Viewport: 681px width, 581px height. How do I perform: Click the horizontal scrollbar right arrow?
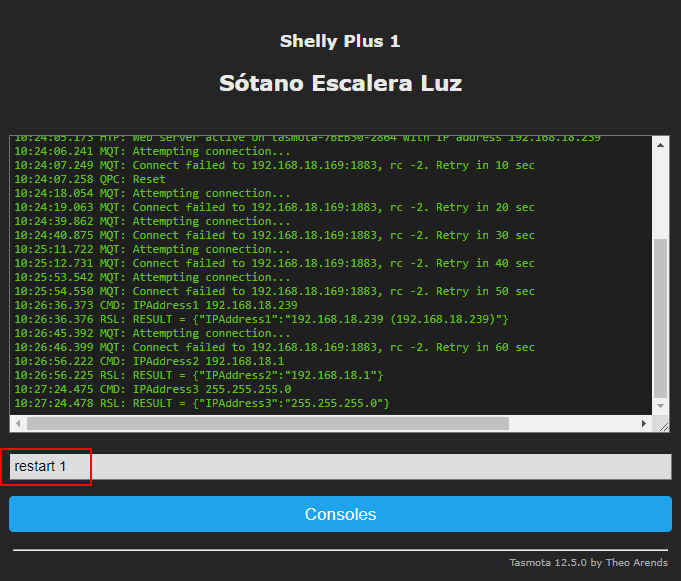tap(644, 423)
